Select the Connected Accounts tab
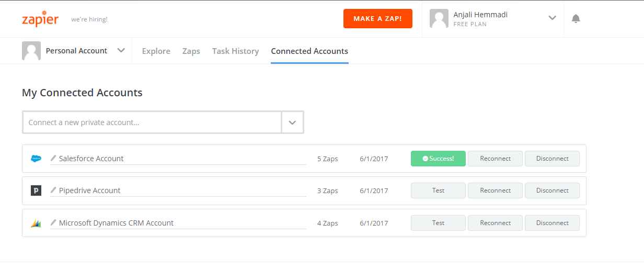 point(309,51)
